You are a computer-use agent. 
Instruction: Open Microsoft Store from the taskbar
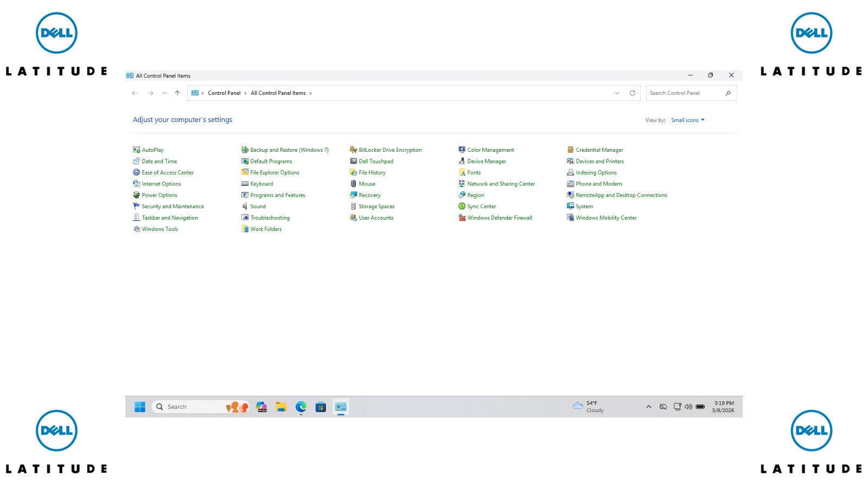pyautogui.click(x=321, y=407)
